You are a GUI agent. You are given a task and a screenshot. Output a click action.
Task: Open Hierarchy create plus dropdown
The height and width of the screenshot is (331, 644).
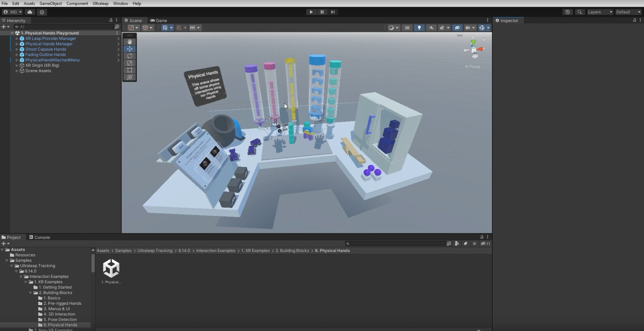coord(5,27)
